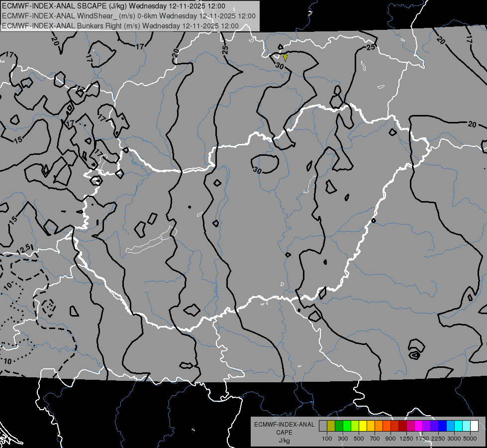487x448 pixels.
Task: Click the plain orange legend swatch
Action: (x=379, y=426)
